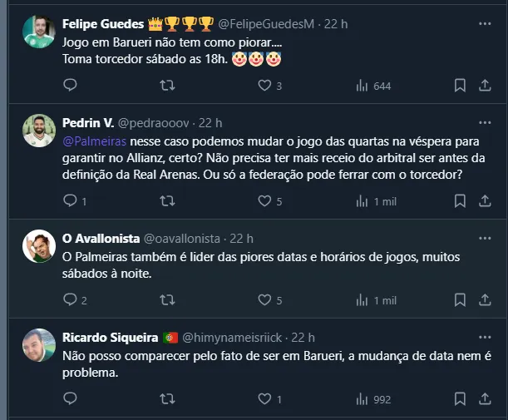Open more options on Pedrin V.'s tweet
The image size is (508, 420).
pos(485,123)
